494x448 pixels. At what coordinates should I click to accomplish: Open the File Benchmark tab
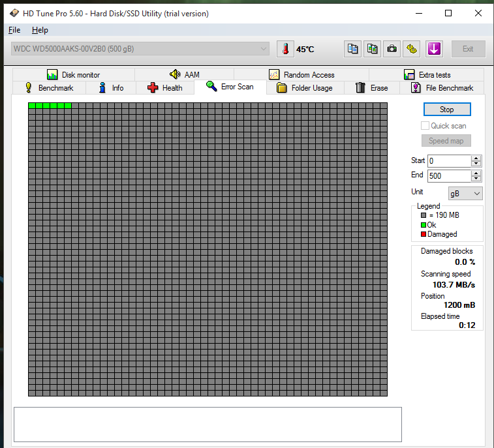click(x=442, y=88)
